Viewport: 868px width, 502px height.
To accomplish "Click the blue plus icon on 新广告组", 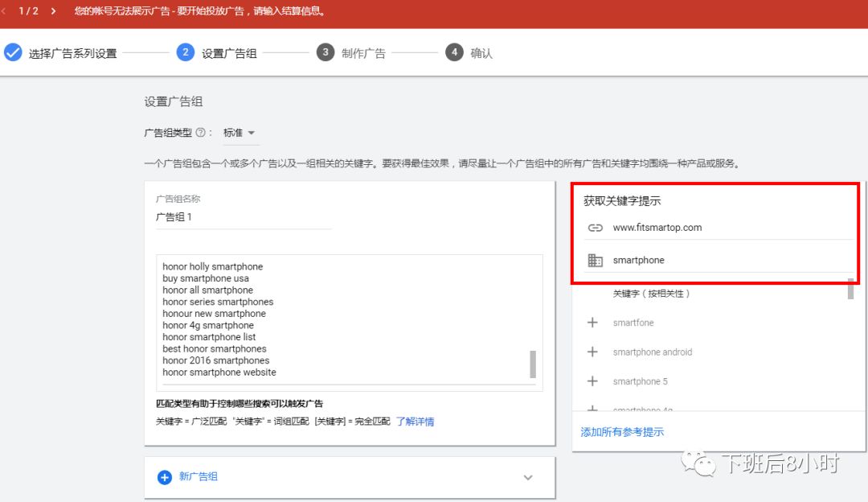I will 162,476.
